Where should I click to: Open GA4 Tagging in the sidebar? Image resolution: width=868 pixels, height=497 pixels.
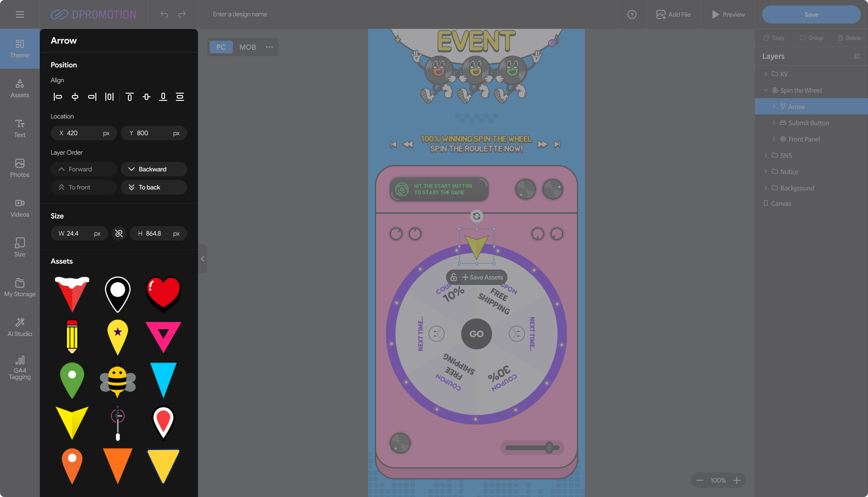click(x=20, y=367)
